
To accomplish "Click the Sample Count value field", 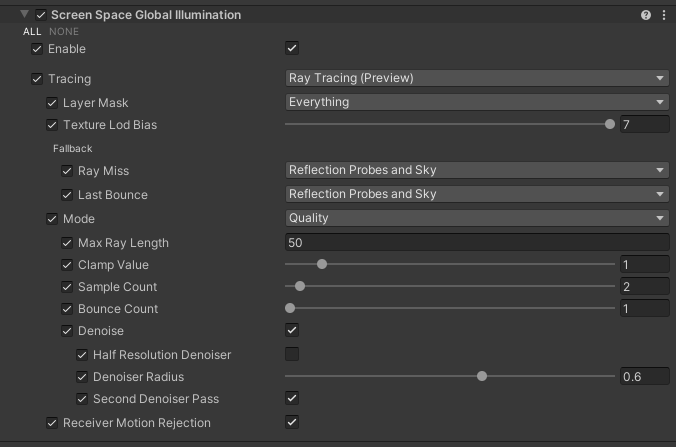I will click(643, 287).
